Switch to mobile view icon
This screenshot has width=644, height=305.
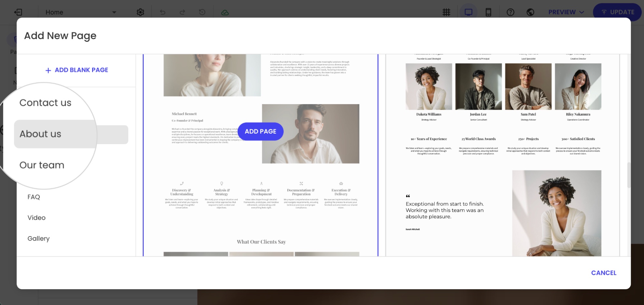(488, 12)
